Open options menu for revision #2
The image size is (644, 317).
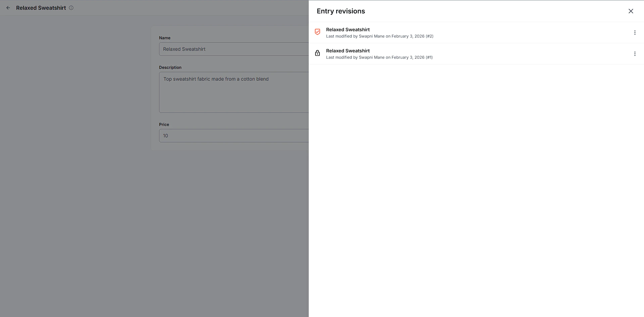pos(635,33)
